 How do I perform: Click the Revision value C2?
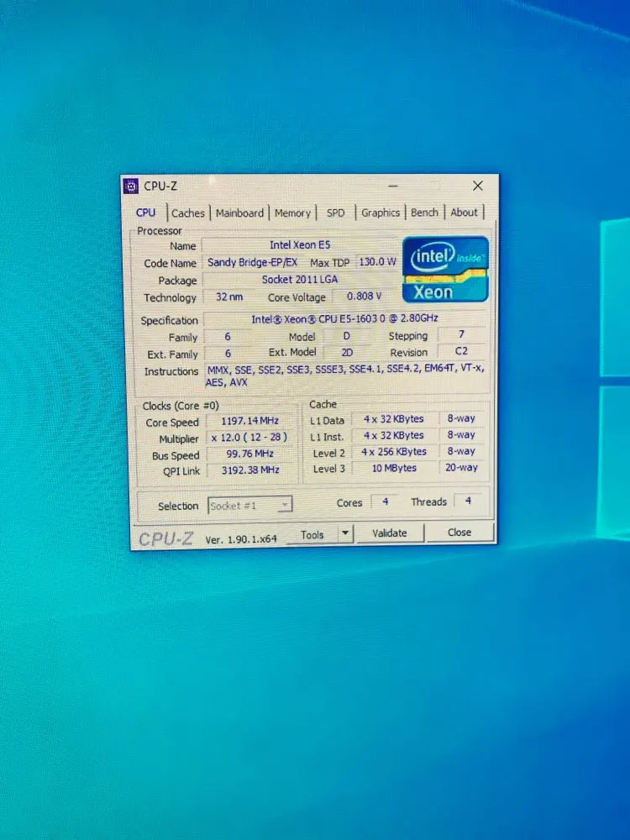coord(462,351)
